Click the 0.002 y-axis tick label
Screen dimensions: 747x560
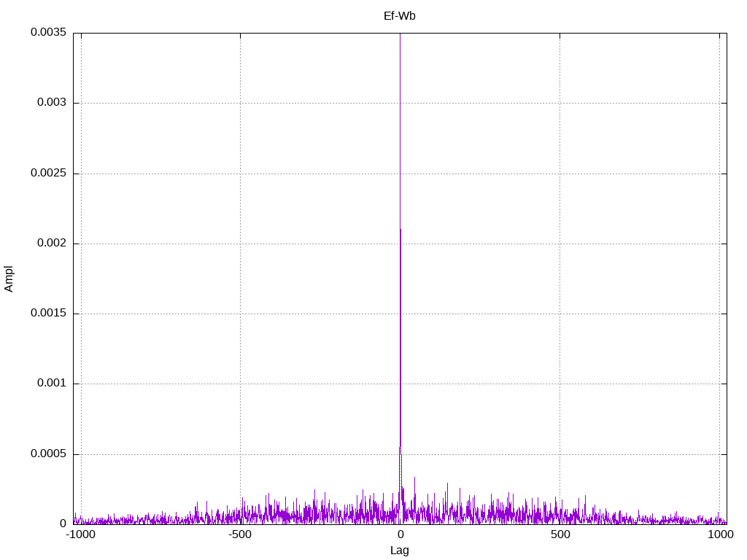pos(52,243)
